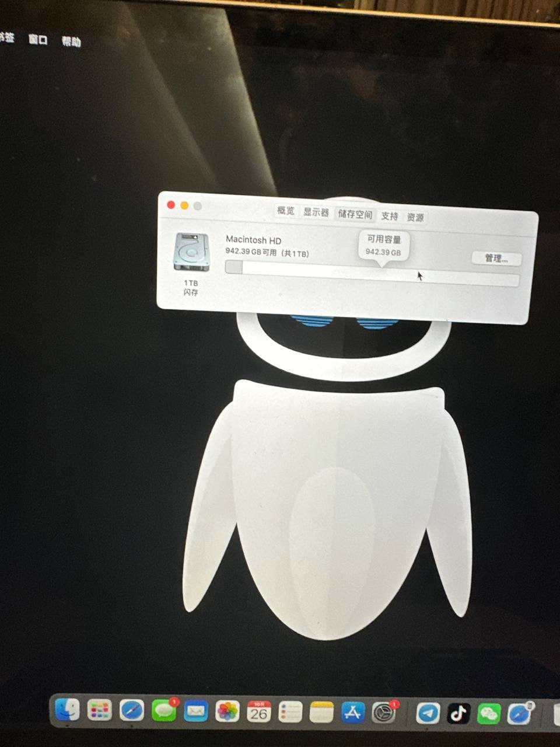The width and height of the screenshot is (560, 747).
Task: Minimize the window with yellow button
Action: (184, 205)
